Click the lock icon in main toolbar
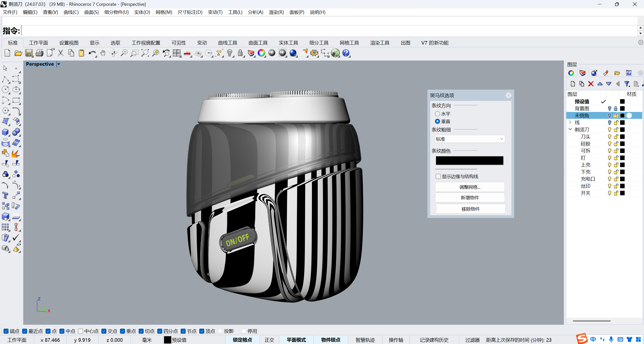Screen dimensions: 644x344 click(x=240, y=53)
